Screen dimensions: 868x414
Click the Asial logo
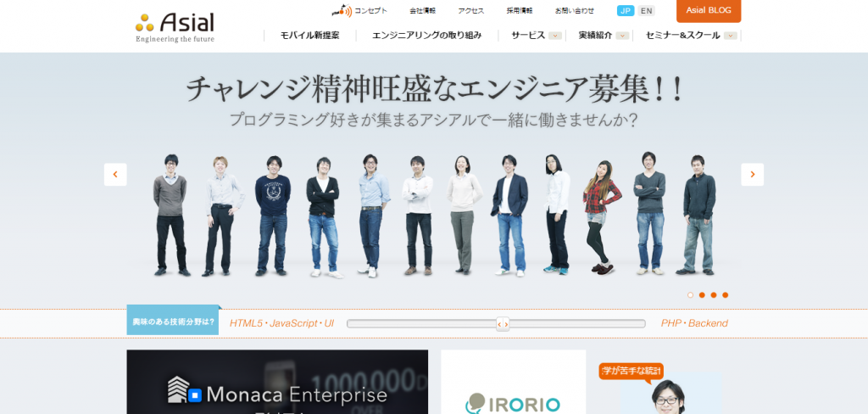coord(175,26)
